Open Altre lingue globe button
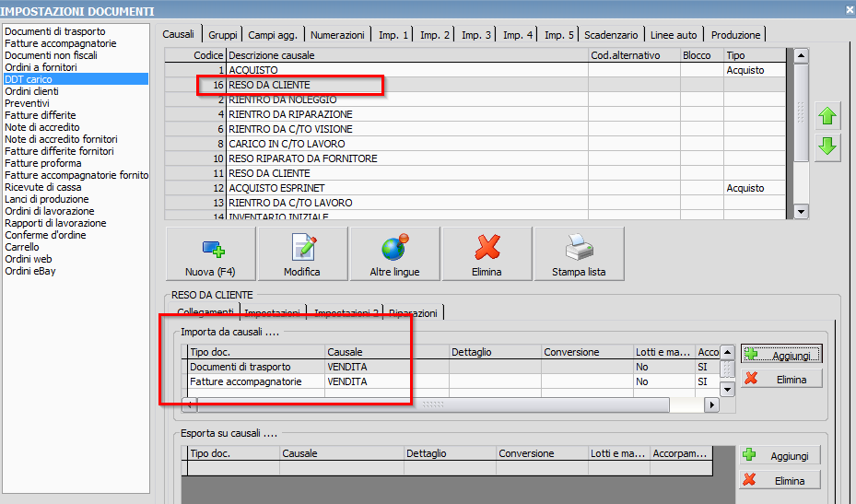Viewport: 856px width, 504px height. point(394,254)
